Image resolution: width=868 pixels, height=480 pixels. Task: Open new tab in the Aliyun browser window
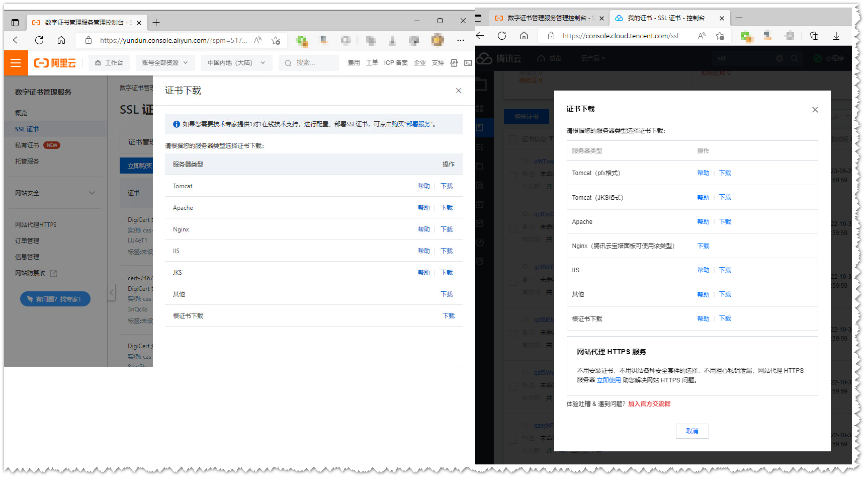(156, 23)
